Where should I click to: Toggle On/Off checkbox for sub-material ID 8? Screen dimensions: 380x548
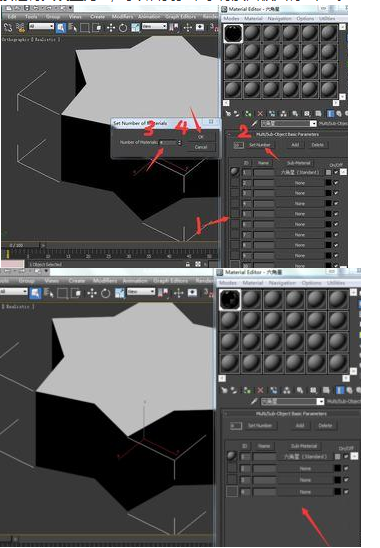tap(336, 245)
